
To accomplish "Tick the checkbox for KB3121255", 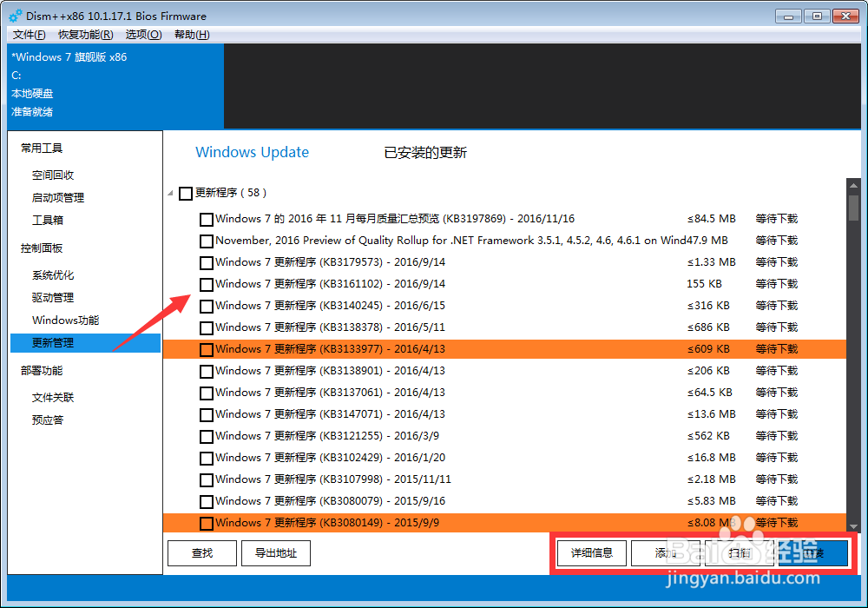I will 207,436.
